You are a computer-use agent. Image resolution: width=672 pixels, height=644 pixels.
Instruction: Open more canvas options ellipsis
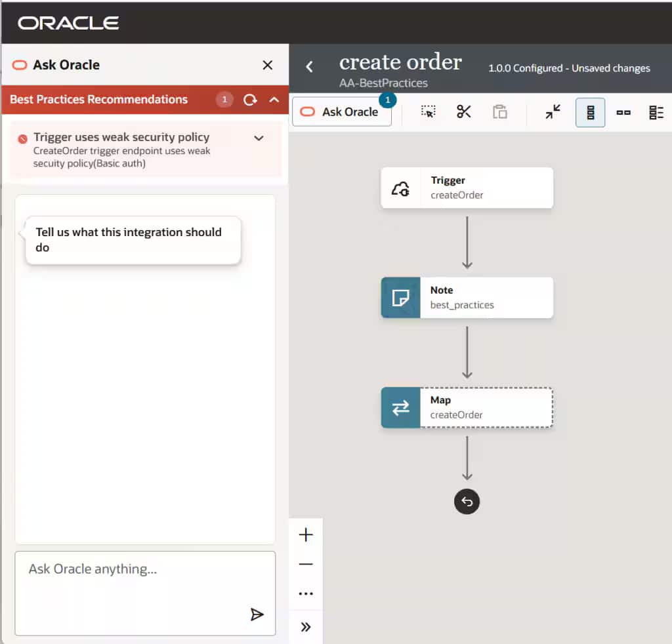[x=306, y=594]
